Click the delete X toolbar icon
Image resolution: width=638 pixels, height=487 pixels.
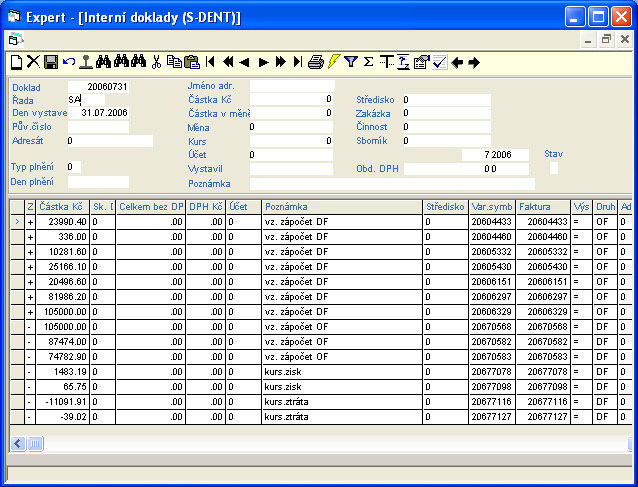pyautogui.click(x=32, y=62)
